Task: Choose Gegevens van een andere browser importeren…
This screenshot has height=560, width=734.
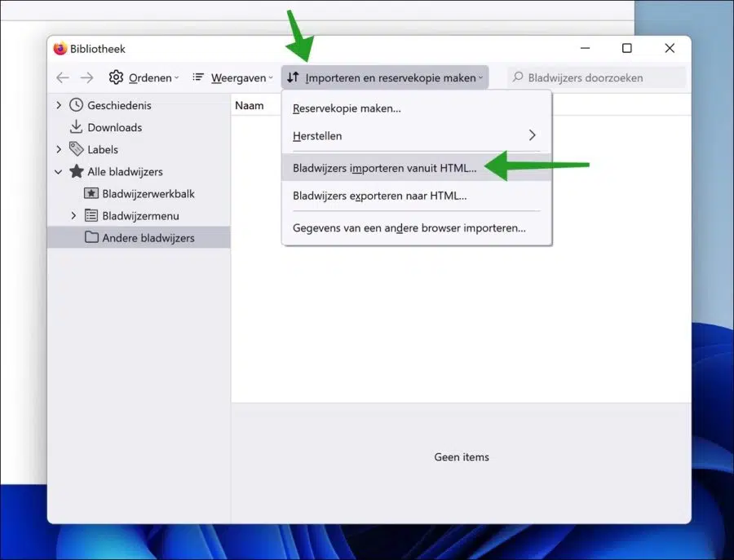Action: [416, 228]
